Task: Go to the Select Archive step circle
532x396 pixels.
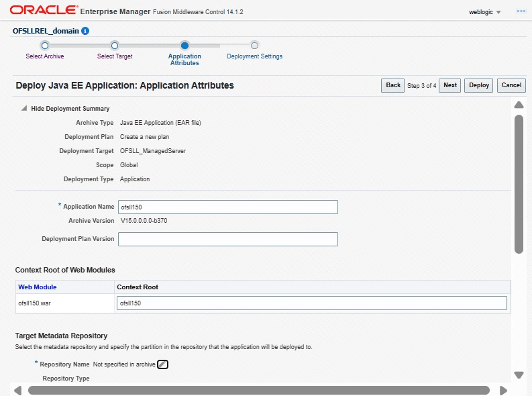Action: (45, 46)
